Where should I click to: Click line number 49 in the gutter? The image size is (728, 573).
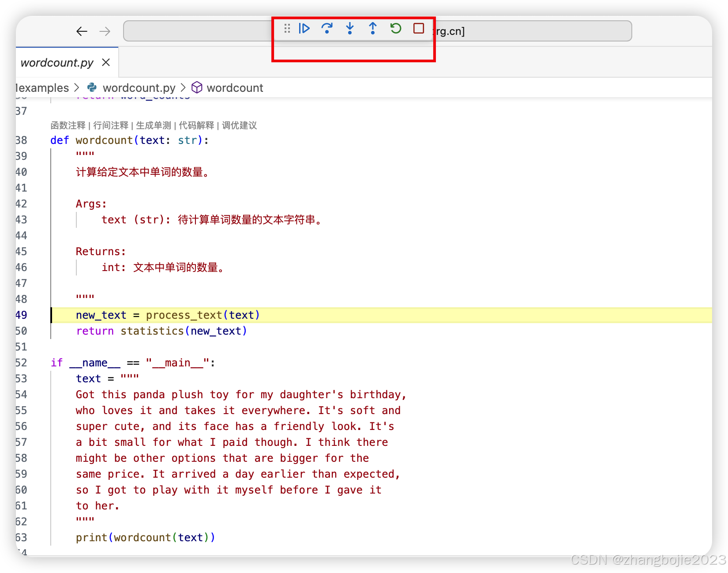pos(21,315)
